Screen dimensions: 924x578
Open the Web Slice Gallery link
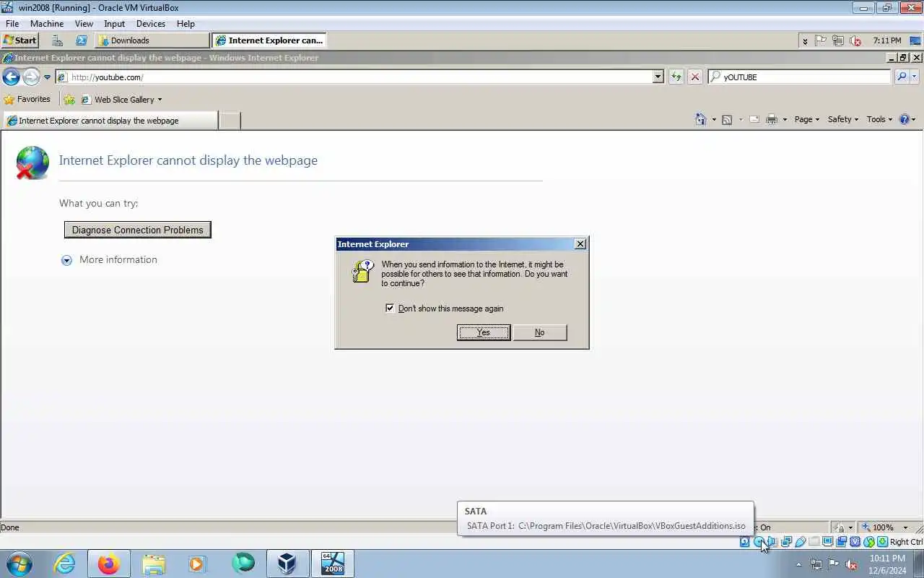118,100
